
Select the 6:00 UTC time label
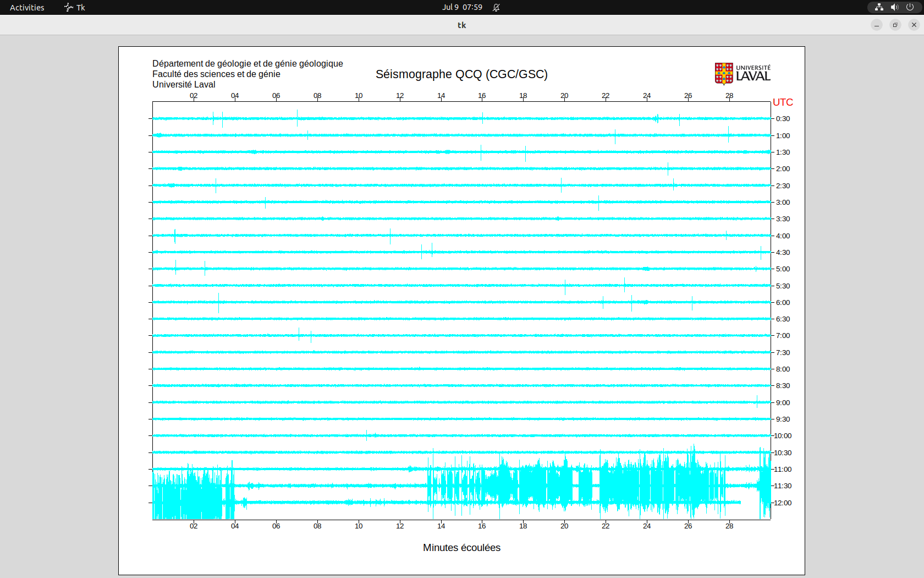pyautogui.click(x=783, y=302)
